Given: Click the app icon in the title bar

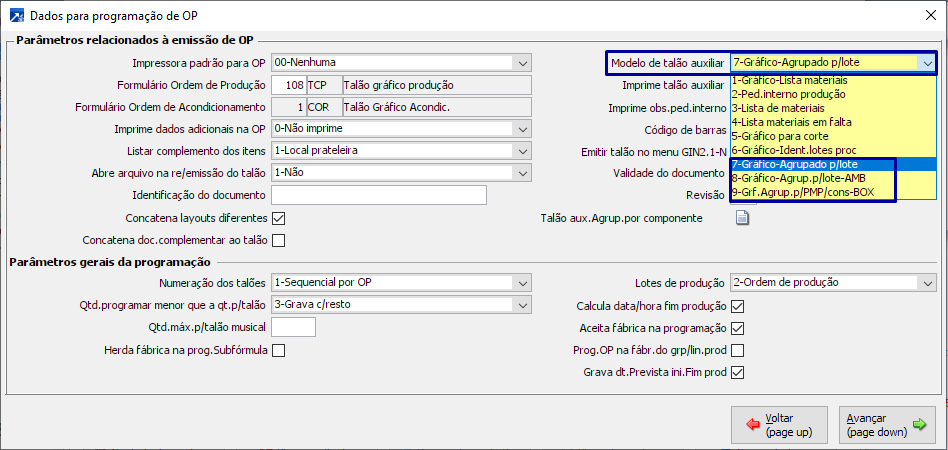Looking at the screenshot, I should click(x=16, y=16).
